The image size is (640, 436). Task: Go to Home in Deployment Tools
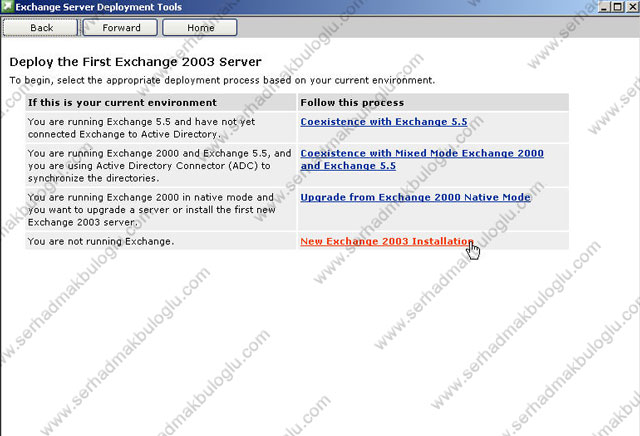(x=200, y=28)
